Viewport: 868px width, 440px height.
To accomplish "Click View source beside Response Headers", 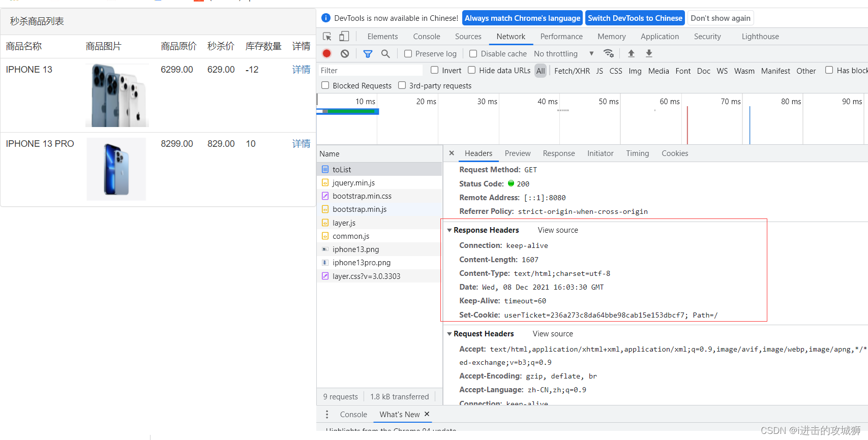I will point(558,230).
